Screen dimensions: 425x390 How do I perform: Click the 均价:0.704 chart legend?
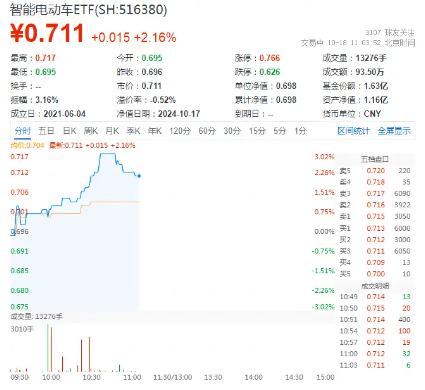[27, 145]
